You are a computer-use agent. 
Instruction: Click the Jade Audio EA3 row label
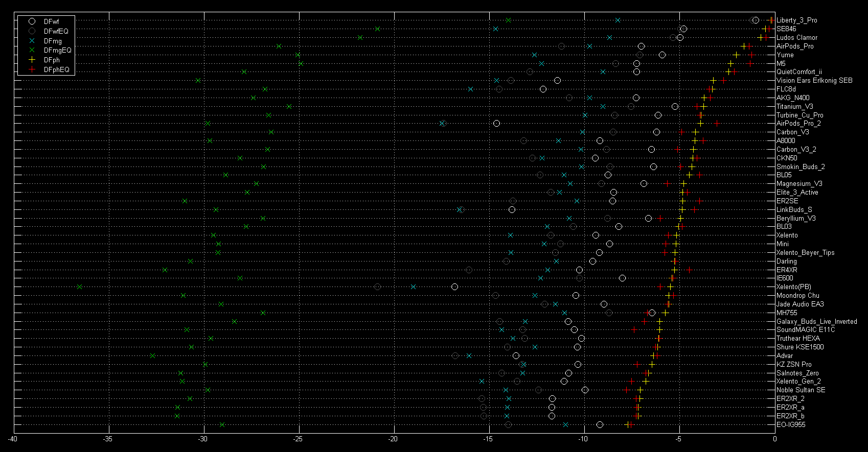point(800,304)
